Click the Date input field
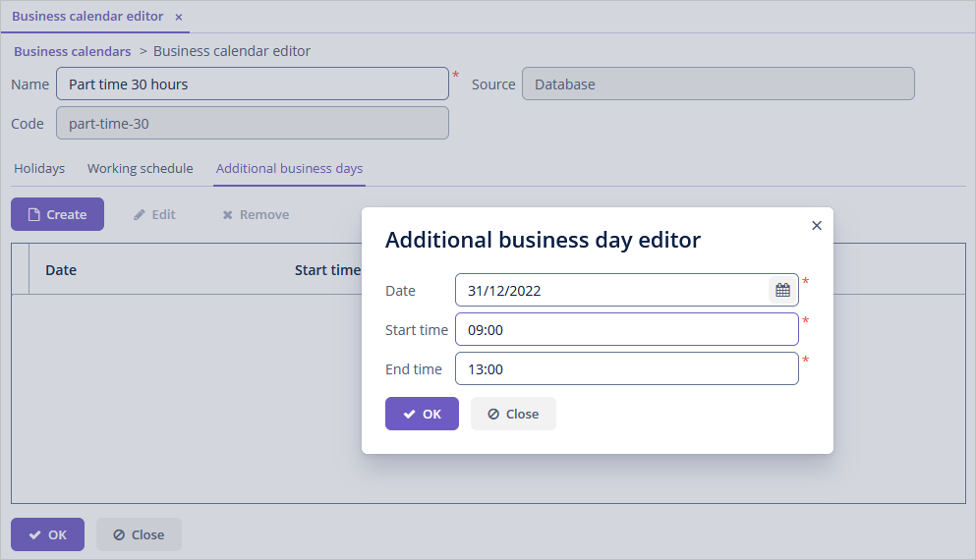Image resolution: width=976 pixels, height=560 pixels. pyautogui.click(x=609, y=290)
